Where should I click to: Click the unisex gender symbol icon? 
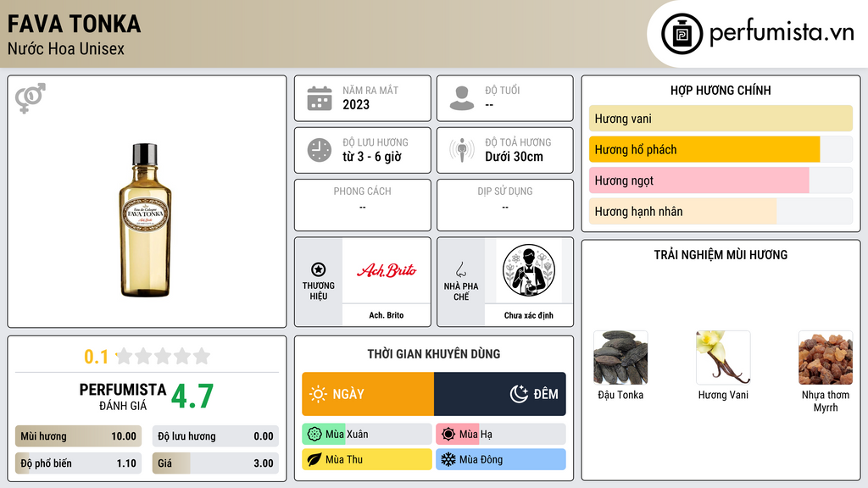pos(30,98)
